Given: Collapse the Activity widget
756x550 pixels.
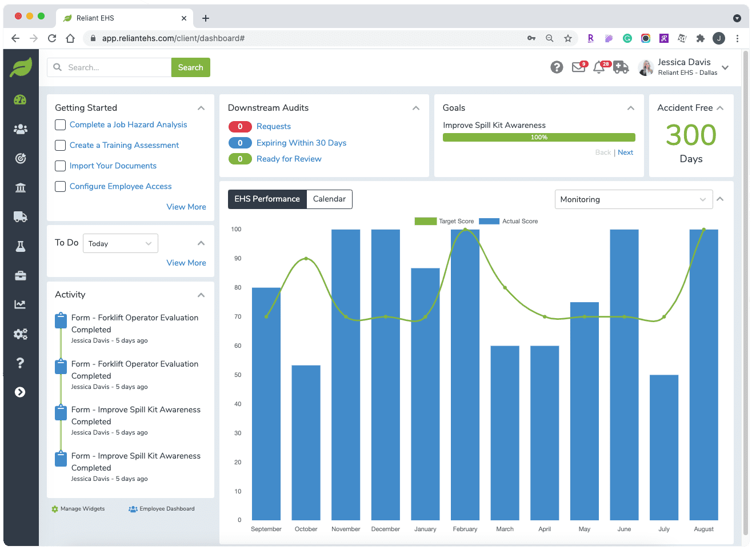Looking at the screenshot, I should pyautogui.click(x=201, y=295).
